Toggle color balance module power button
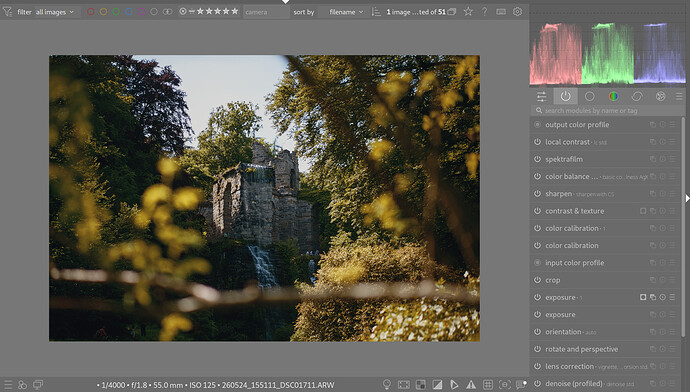The height and width of the screenshot is (392, 690). (x=537, y=176)
